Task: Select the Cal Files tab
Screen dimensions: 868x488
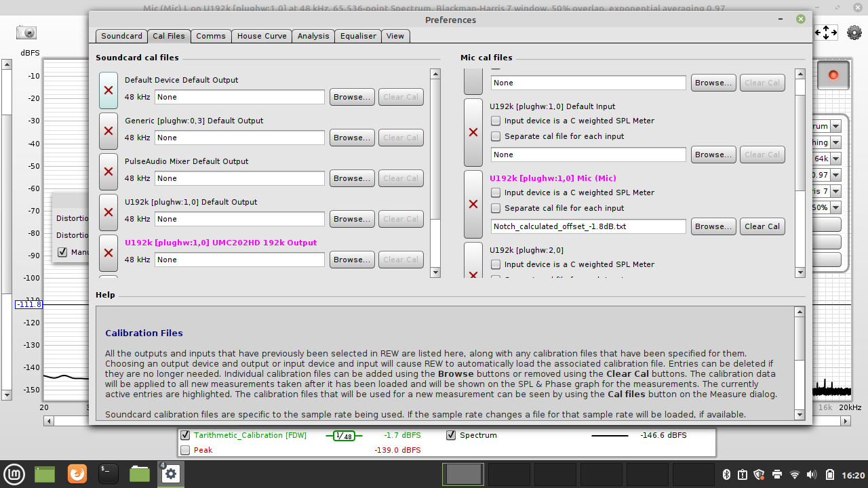Action: (x=169, y=36)
